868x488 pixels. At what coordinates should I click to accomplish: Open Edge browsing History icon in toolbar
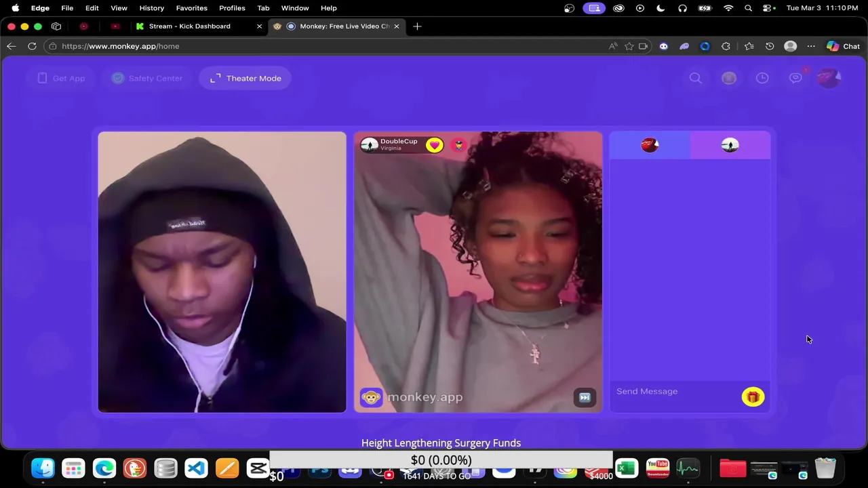point(770,46)
